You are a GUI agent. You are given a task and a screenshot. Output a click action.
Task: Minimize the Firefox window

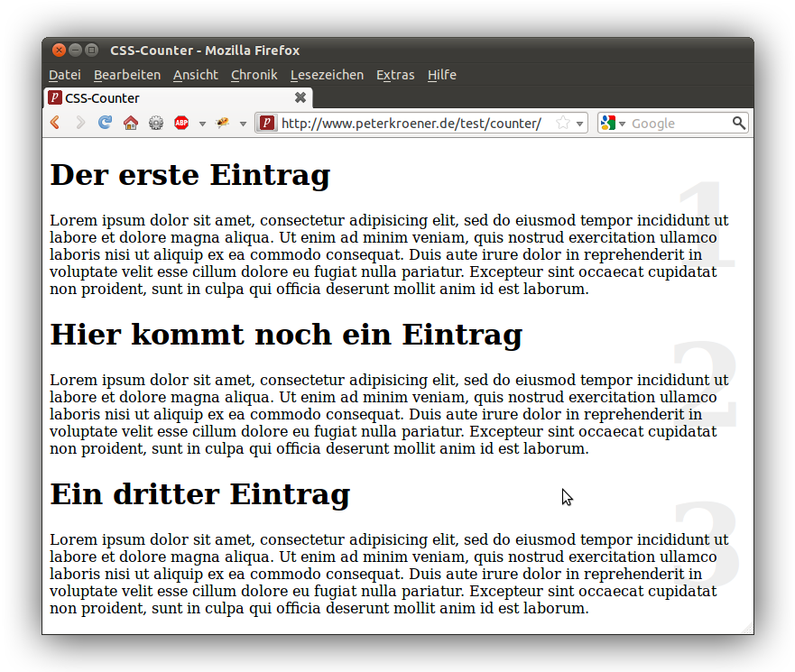75,50
